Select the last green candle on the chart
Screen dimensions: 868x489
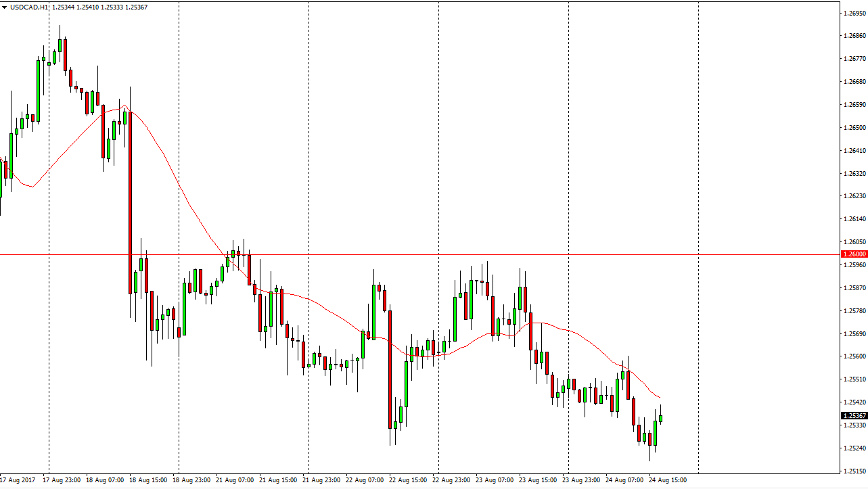pos(660,419)
